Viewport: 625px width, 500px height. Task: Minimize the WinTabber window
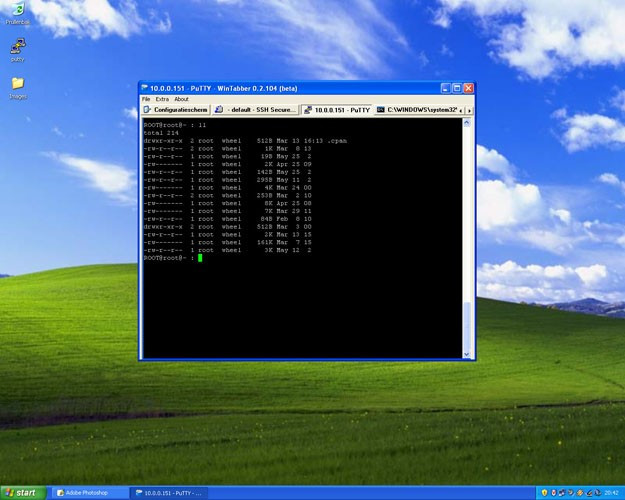point(446,88)
